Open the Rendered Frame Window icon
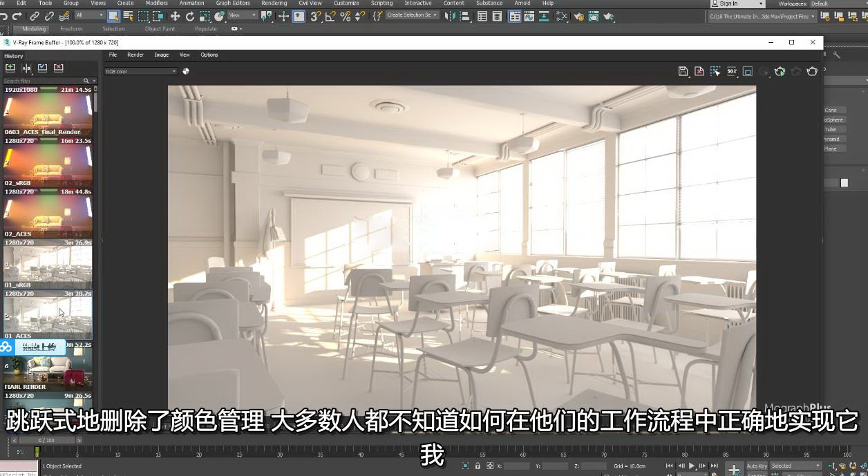 594,16
